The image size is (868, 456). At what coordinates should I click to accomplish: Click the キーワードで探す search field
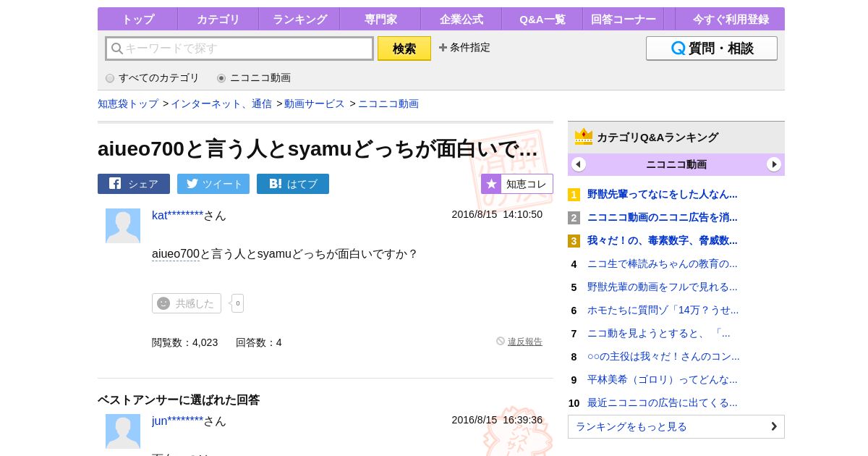239,48
